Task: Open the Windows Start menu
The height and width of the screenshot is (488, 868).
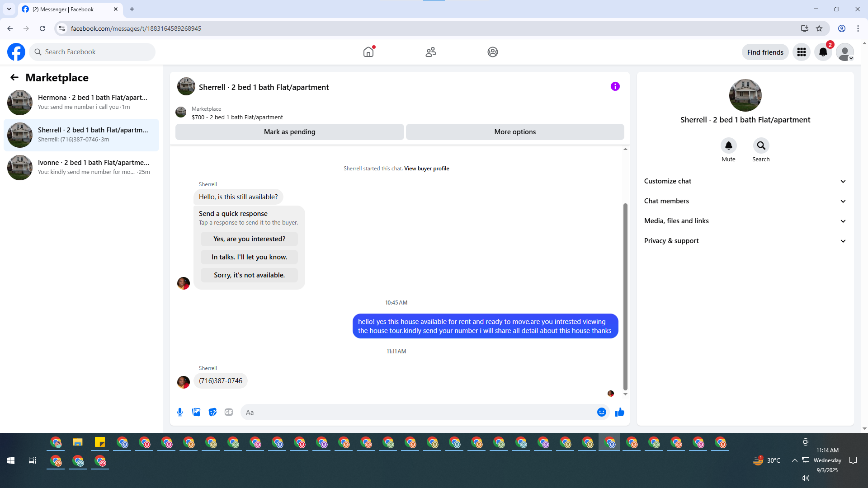Action: tap(11, 460)
